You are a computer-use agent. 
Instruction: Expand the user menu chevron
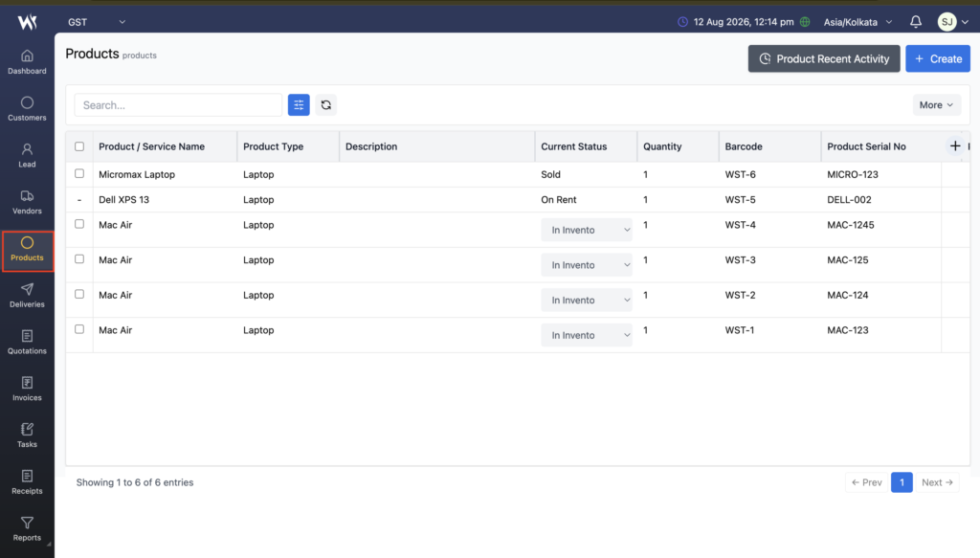point(965,22)
